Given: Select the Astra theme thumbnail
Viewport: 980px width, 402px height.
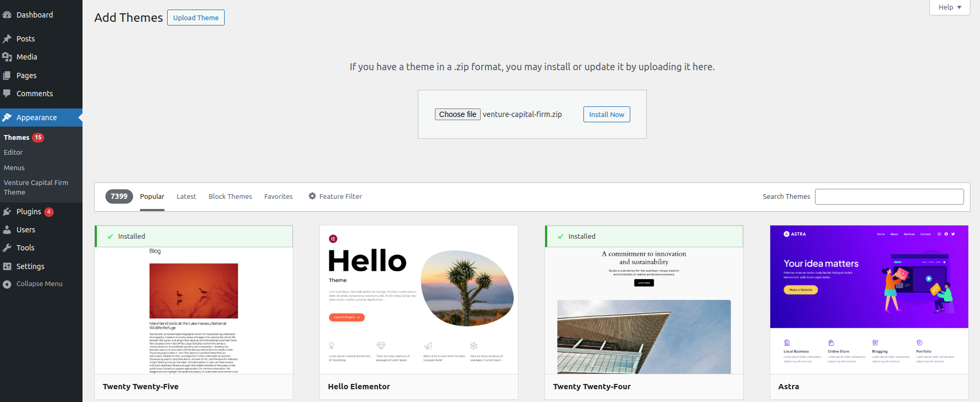Looking at the screenshot, I should [x=869, y=299].
